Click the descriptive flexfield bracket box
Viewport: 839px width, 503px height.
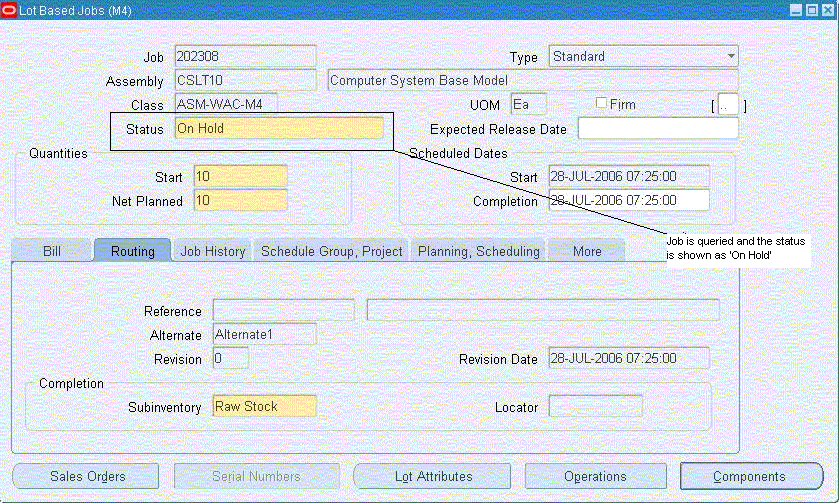click(x=728, y=105)
